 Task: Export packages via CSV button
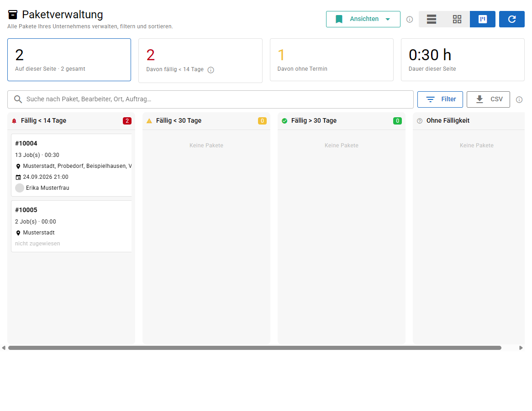[488, 99]
